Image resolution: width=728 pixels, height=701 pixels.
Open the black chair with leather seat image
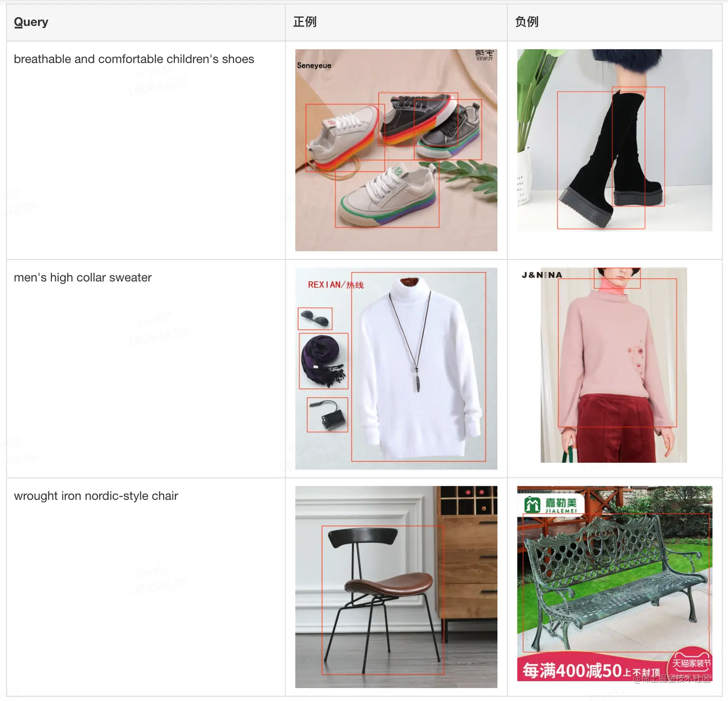pyautogui.click(x=396, y=586)
